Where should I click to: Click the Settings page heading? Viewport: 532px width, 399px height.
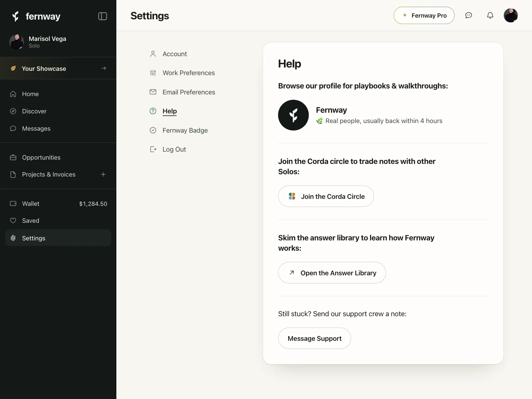(x=150, y=16)
